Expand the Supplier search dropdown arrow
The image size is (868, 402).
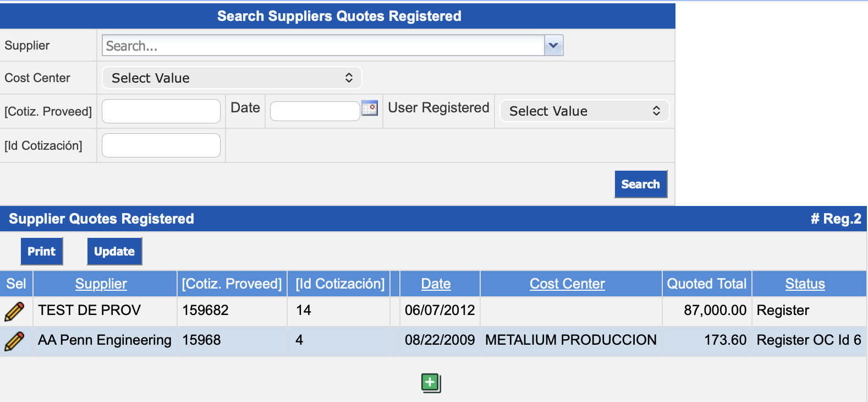coord(553,46)
